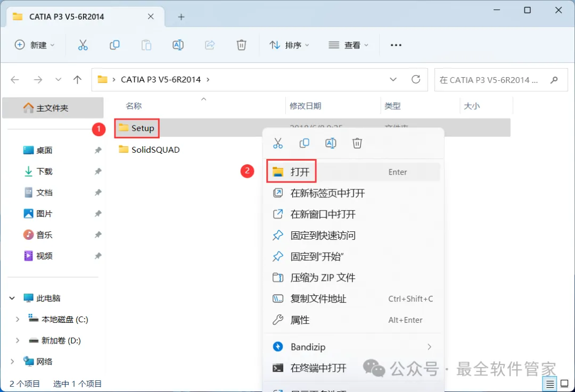Click the context menu Delete trash icon
This screenshot has height=392, width=575.
click(x=357, y=143)
